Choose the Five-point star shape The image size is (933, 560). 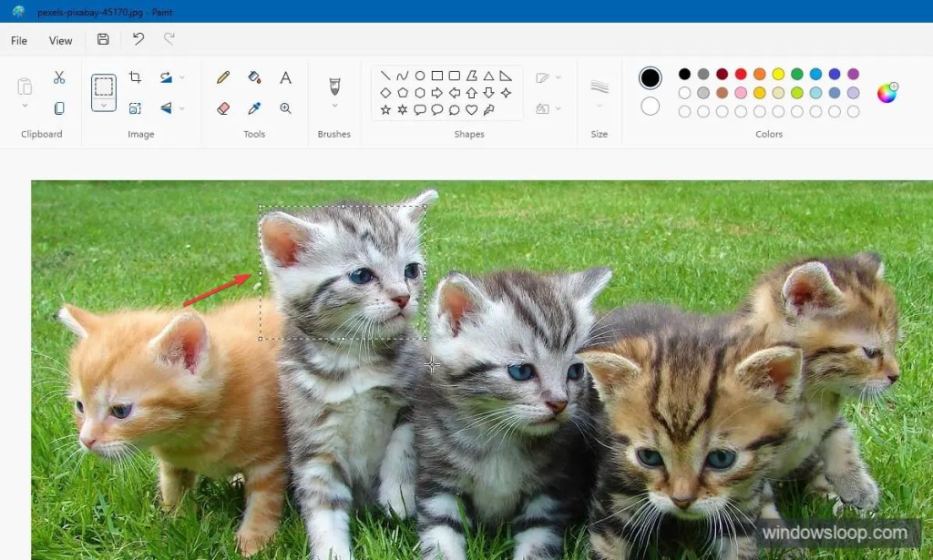coord(385,109)
